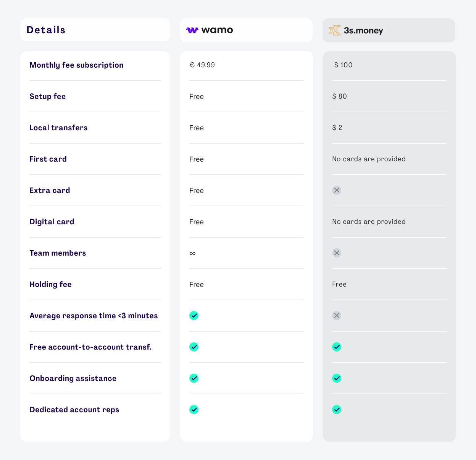The image size is (476, 460).
Task: Select the First card row label
Action: [48, 159]
